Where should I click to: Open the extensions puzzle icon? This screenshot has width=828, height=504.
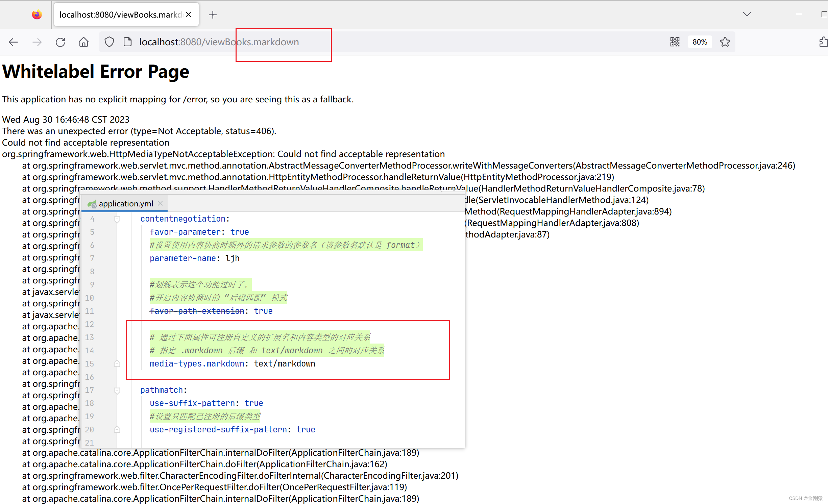[823, 42]
